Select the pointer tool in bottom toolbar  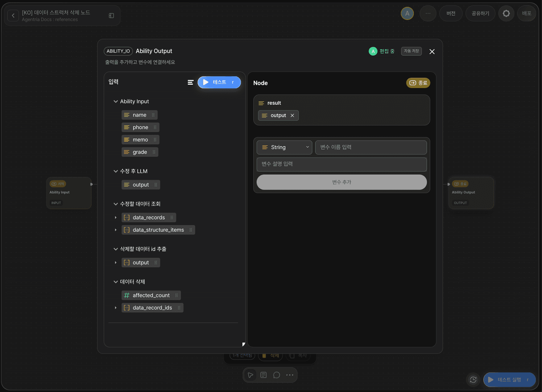tap(251, 375)
